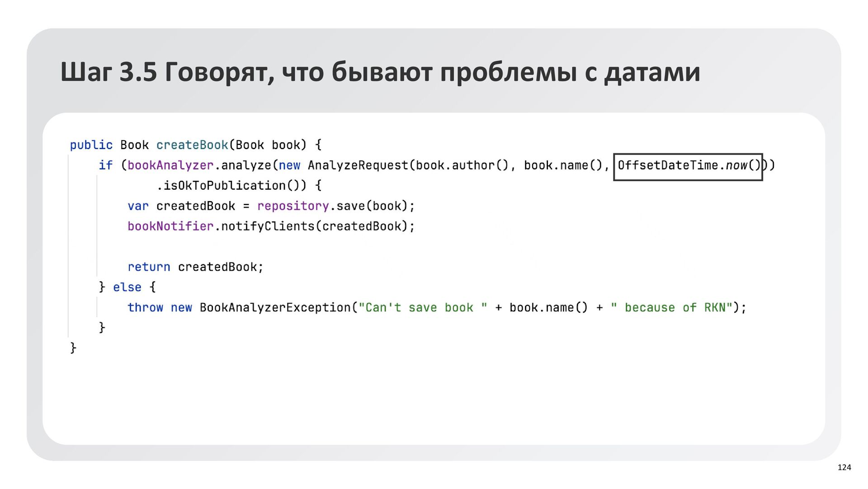Click BookAnalyzerException class name
The width and height of the screenshot is (868, 489).
[x=275, y=308]
